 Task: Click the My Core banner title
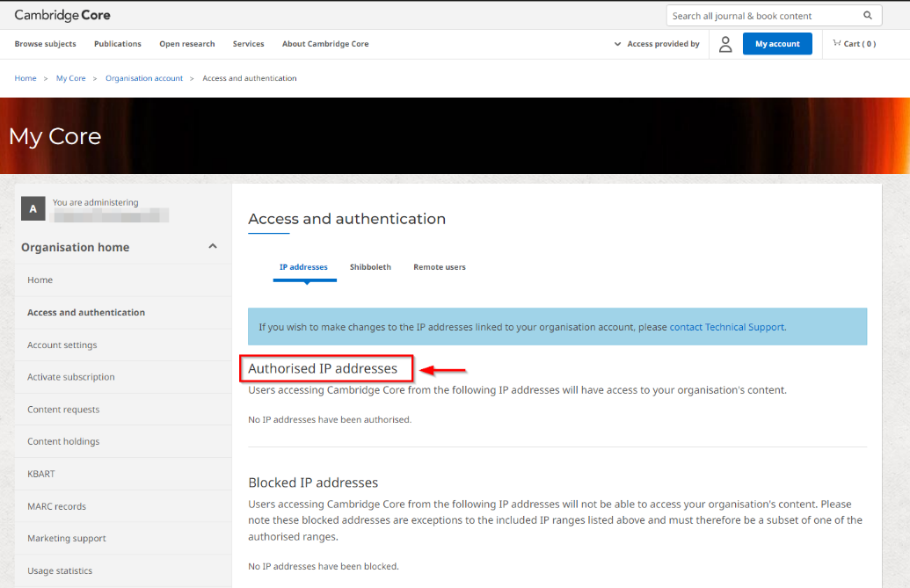[x=55, y=136]
